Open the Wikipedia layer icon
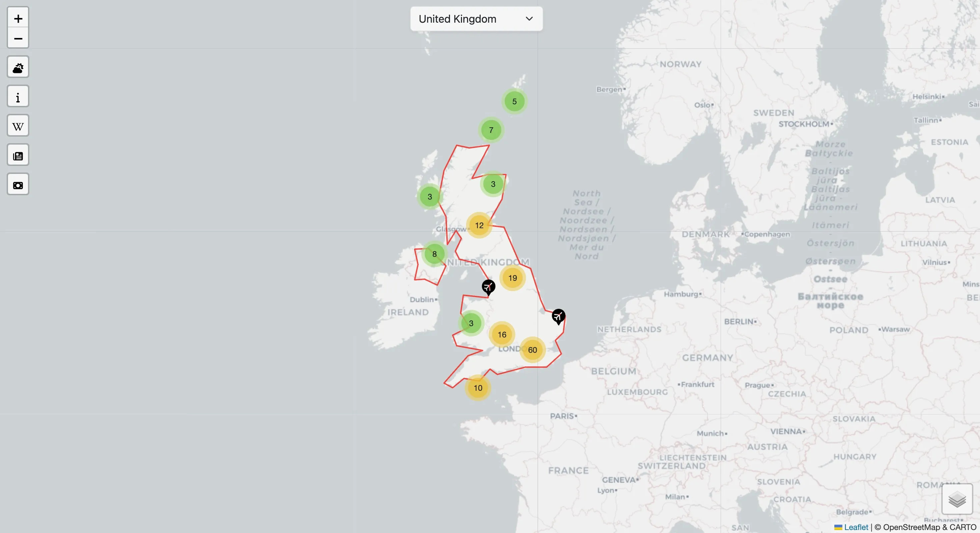Screen dimensions: 980x533 pos(17,126)
